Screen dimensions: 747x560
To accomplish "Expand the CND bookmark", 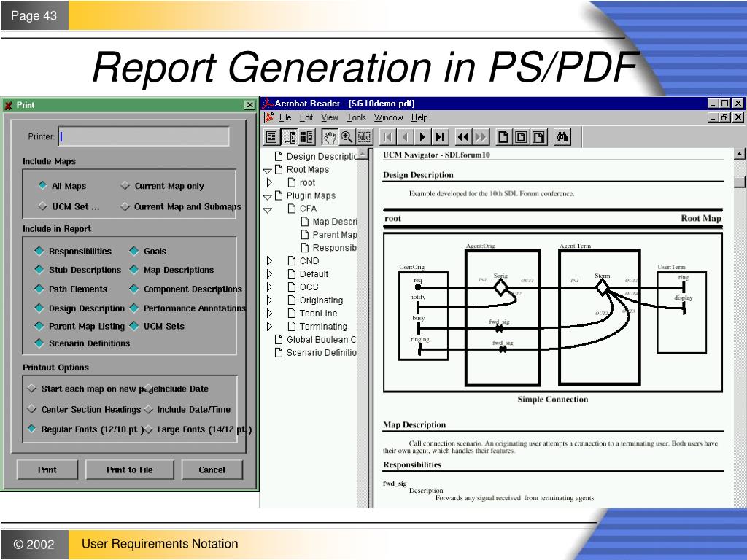I will point(269,260).
